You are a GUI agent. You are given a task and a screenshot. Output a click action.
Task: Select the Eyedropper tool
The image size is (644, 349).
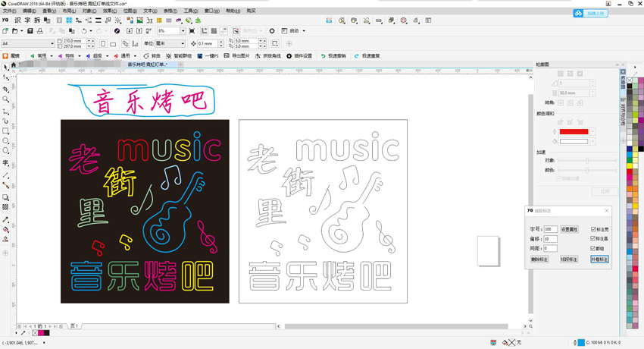pyautogui.click(x=5, y=220)
